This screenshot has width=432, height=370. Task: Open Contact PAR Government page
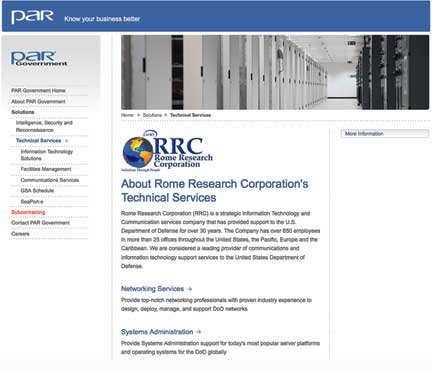tap(41, 223)
